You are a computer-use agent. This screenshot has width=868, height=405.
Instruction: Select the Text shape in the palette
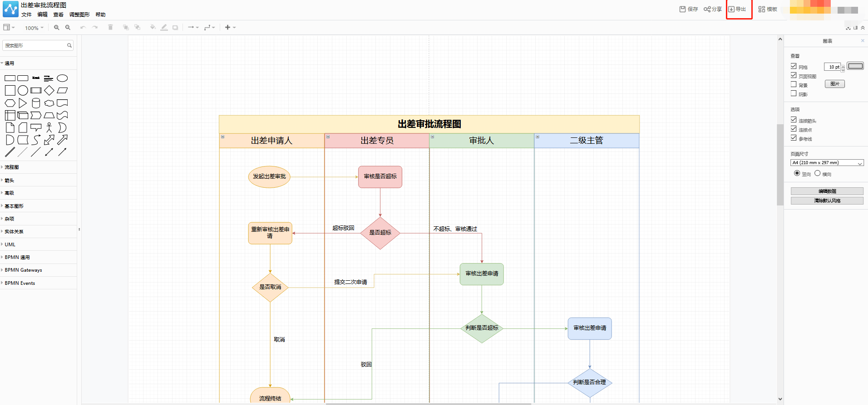tap(36, 78)
